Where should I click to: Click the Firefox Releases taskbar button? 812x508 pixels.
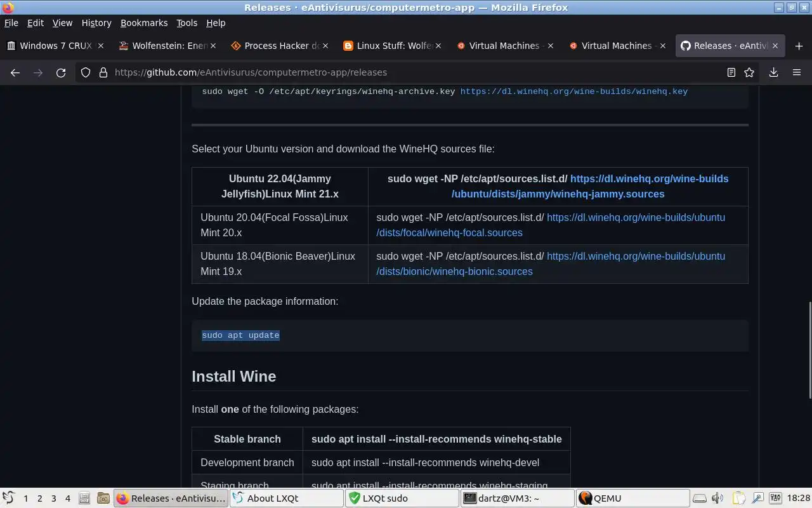click(x=171, y=498)
